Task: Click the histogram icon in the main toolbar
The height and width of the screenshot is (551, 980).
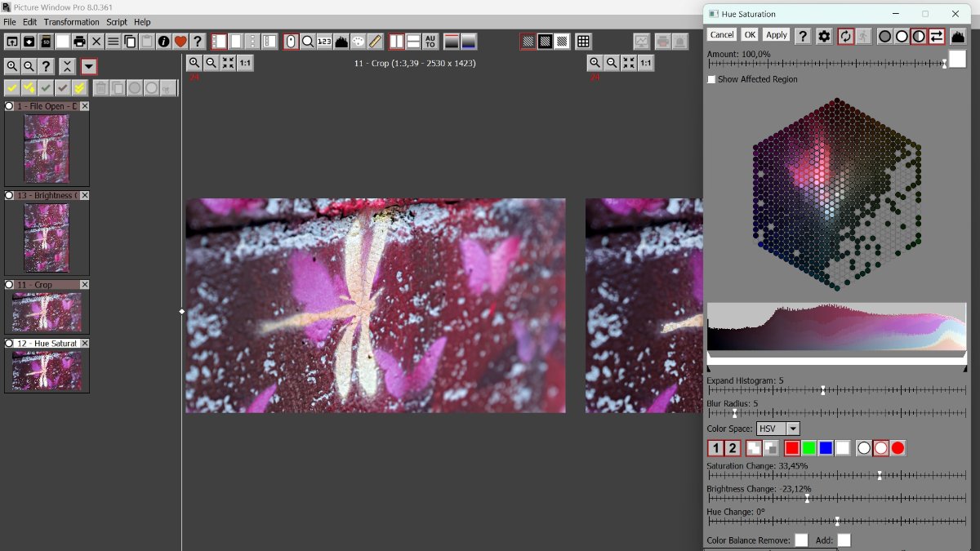Action: (341, 42)
